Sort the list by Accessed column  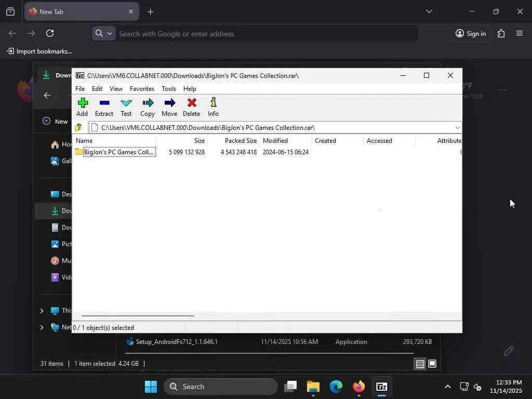coord(390,140)
